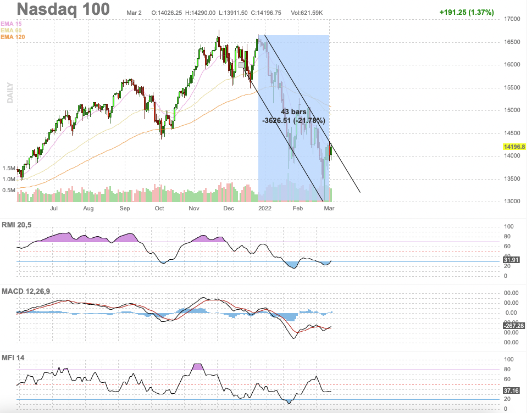
Task: Open the MACD 12,26,9 indicator label
Action: click(x=26, y=291)
